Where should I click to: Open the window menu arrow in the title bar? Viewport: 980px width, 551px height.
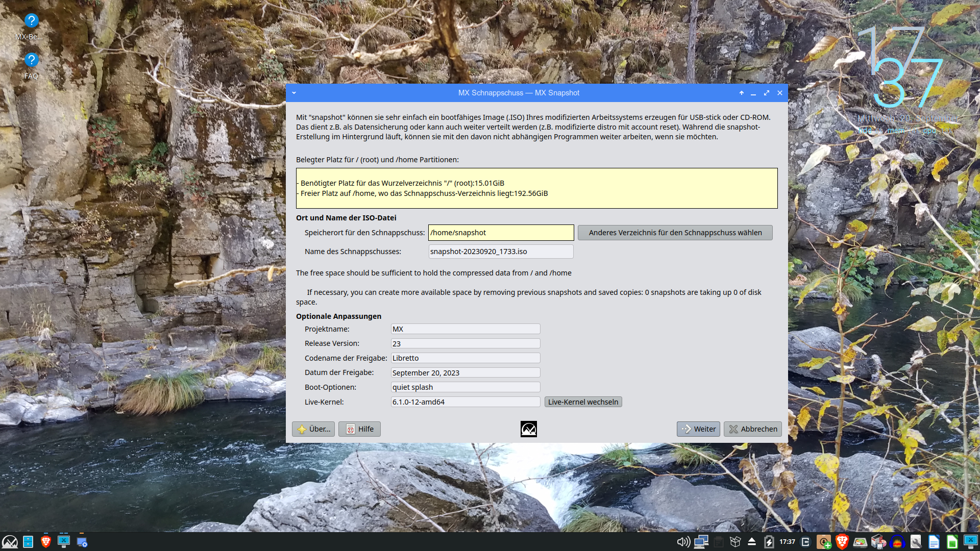tap(294, 93)
